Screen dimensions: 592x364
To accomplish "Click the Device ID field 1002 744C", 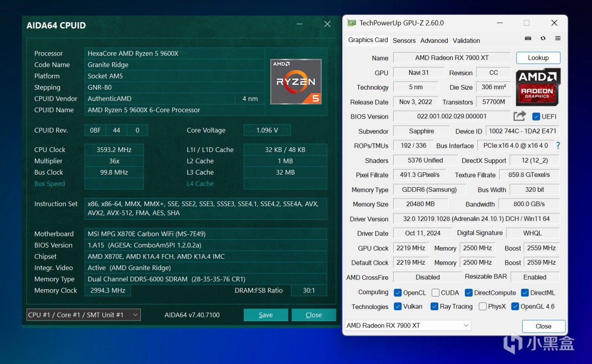I will pos(523,131).
